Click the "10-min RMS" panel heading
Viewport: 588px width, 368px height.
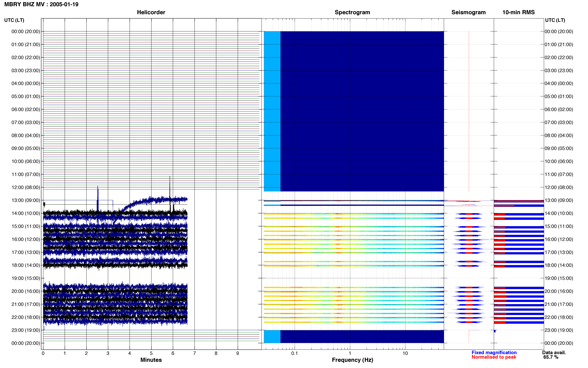tap(518, 12)
